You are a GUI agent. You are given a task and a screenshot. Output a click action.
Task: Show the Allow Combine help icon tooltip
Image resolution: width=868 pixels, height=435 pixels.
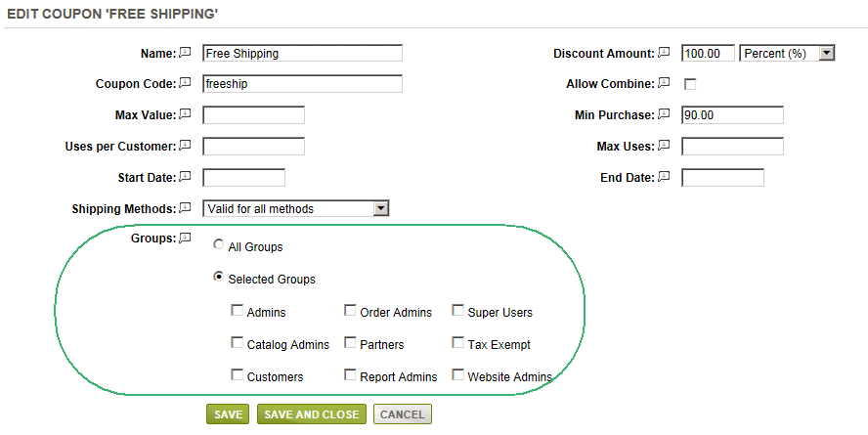(664, 83)
